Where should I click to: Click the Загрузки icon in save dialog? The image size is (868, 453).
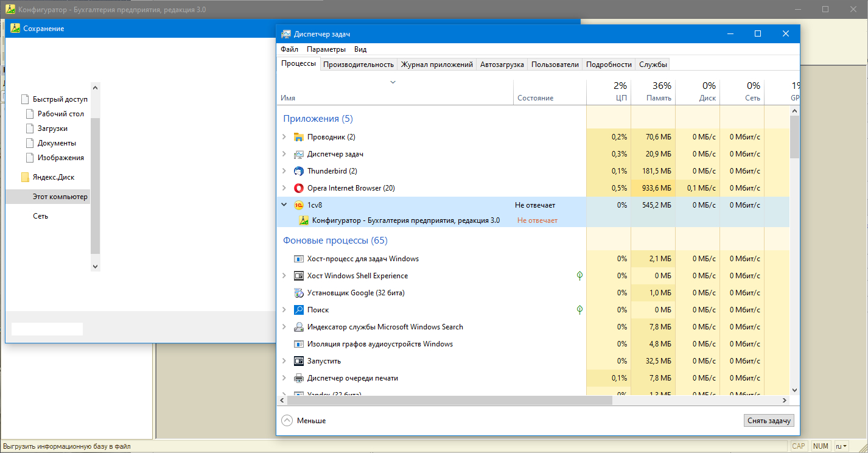coord(30,128)
